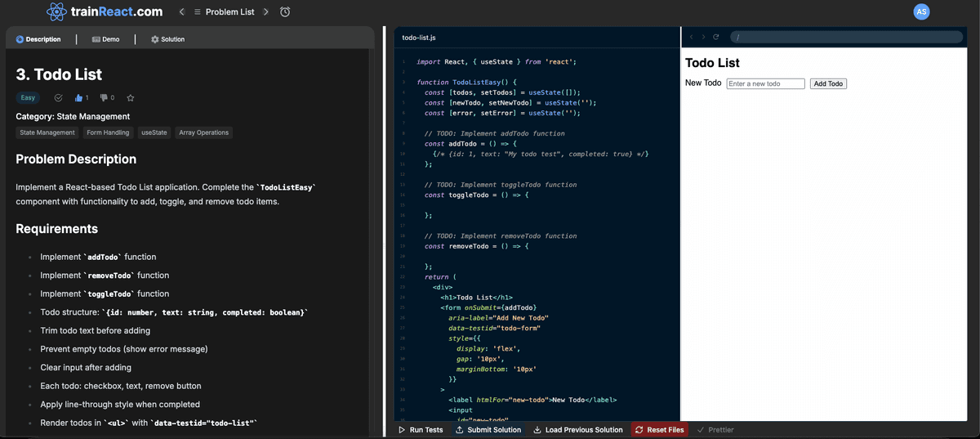Click the '<h1>Todo List</h1>' code line
The image size is (980, 439).
coord(476,298)
